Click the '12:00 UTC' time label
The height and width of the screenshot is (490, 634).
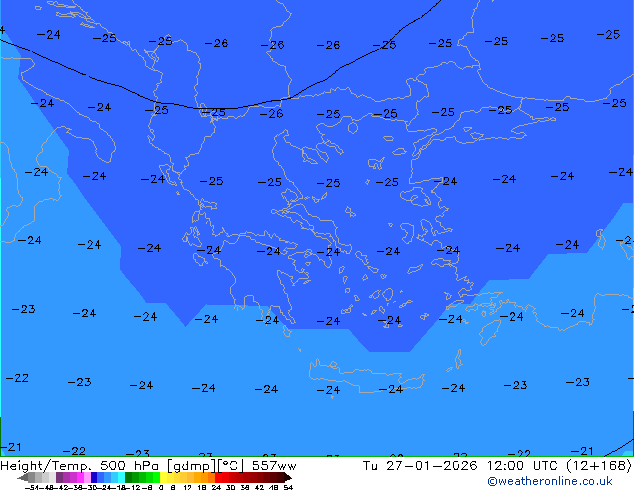523,466
